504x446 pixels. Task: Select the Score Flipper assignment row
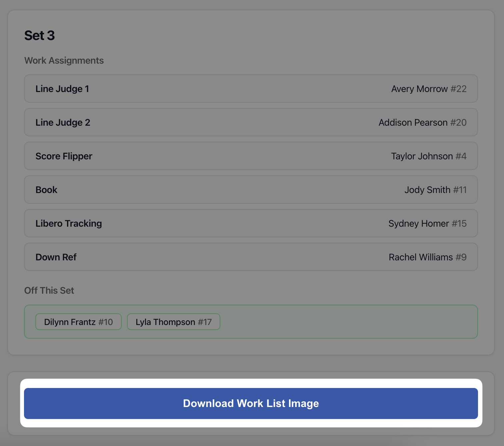pos(251,156)
